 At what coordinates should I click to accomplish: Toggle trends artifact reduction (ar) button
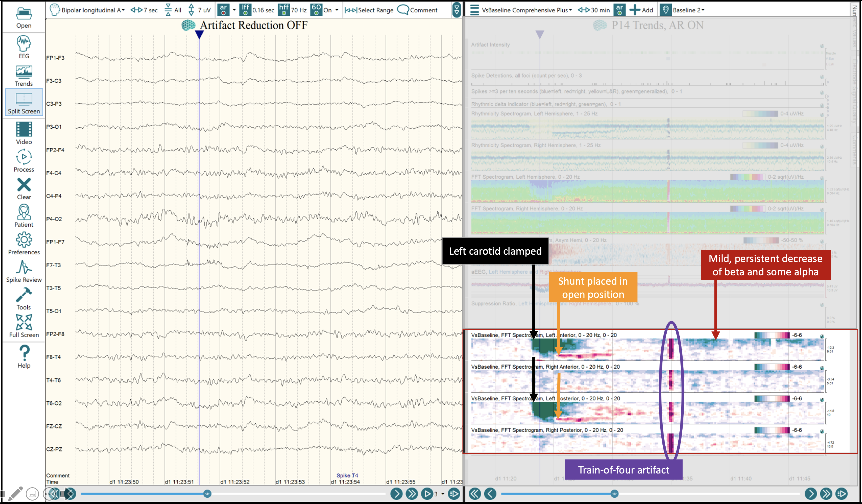619,10
